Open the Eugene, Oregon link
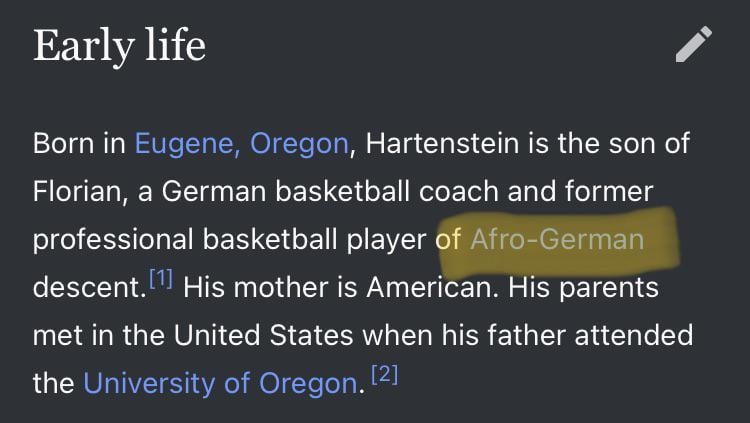The width and height of the screenshot is (750, 423). point(241,143)
